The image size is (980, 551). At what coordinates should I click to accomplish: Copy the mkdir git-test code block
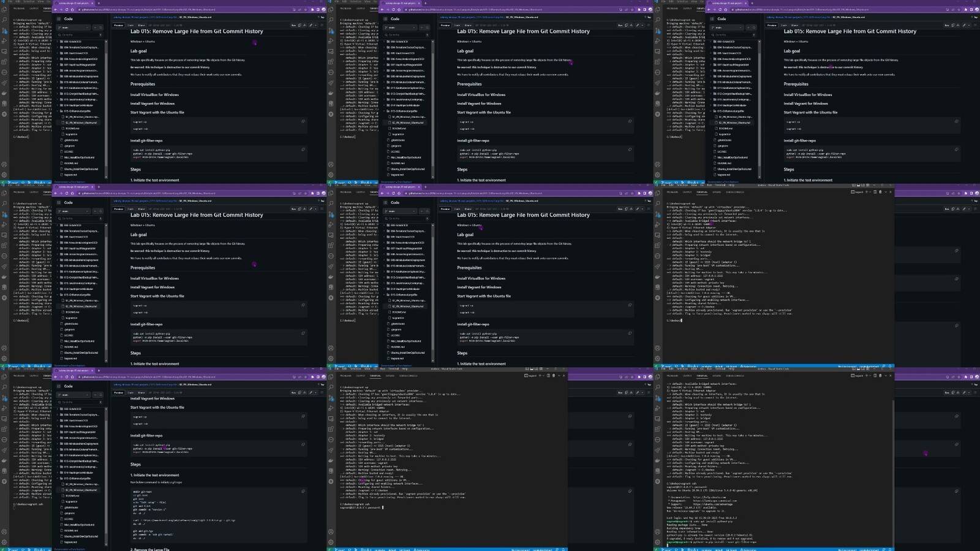click(x=303, y=491)
